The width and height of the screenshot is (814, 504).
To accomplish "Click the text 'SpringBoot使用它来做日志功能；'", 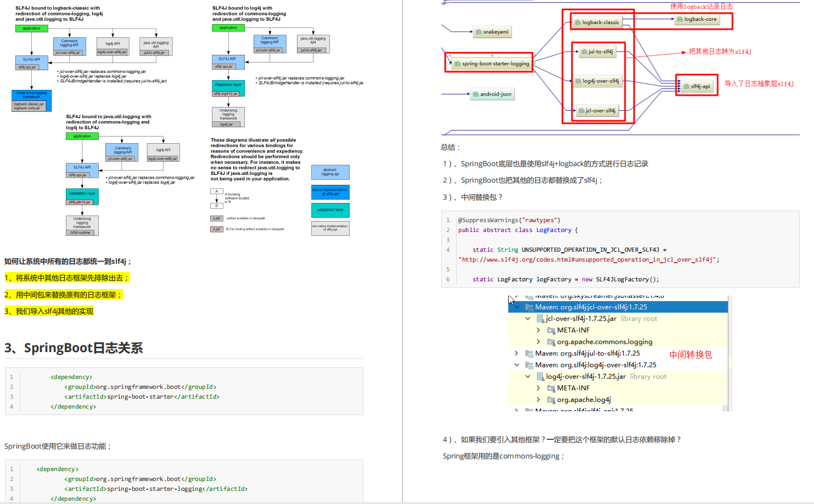I will coord(58,446).
